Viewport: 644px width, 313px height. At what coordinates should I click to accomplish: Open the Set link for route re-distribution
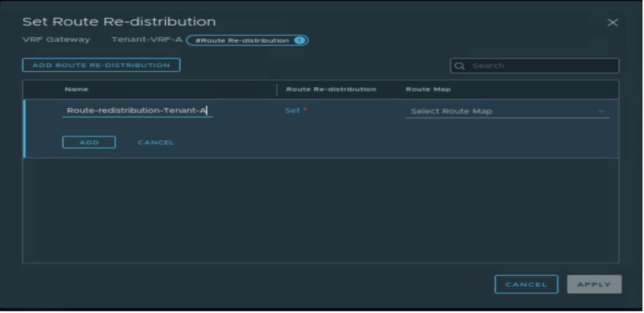(292, 110)
